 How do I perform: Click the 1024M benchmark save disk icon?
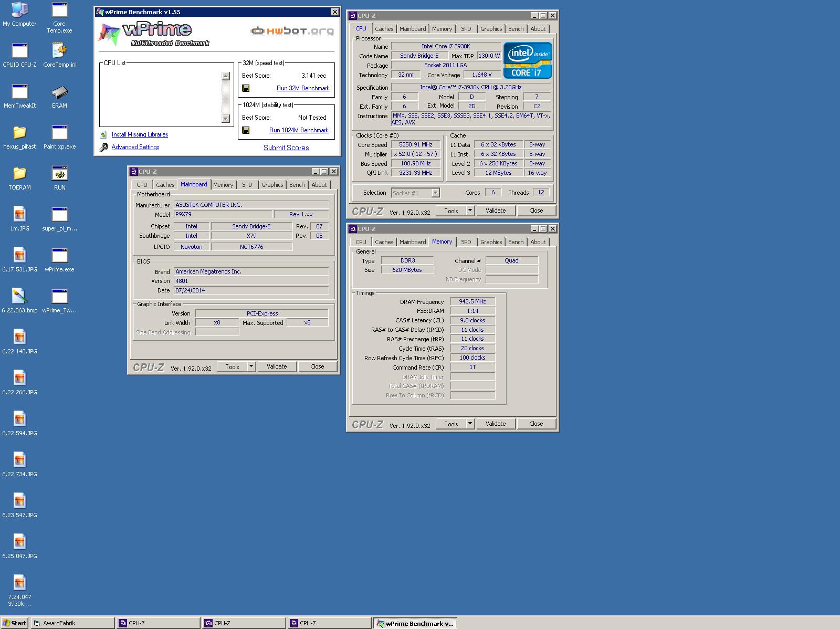point(246,130)
